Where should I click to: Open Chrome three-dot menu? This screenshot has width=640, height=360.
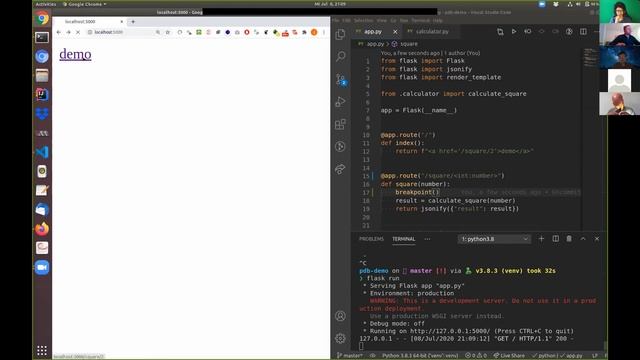[324, 32]
